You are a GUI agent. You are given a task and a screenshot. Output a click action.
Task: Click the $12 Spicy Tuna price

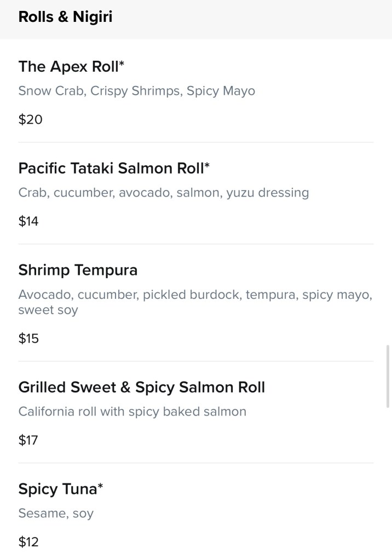(28, 542)
